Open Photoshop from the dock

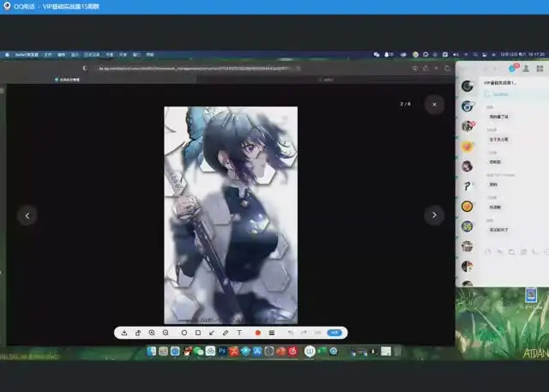click(x=221, y=351)
